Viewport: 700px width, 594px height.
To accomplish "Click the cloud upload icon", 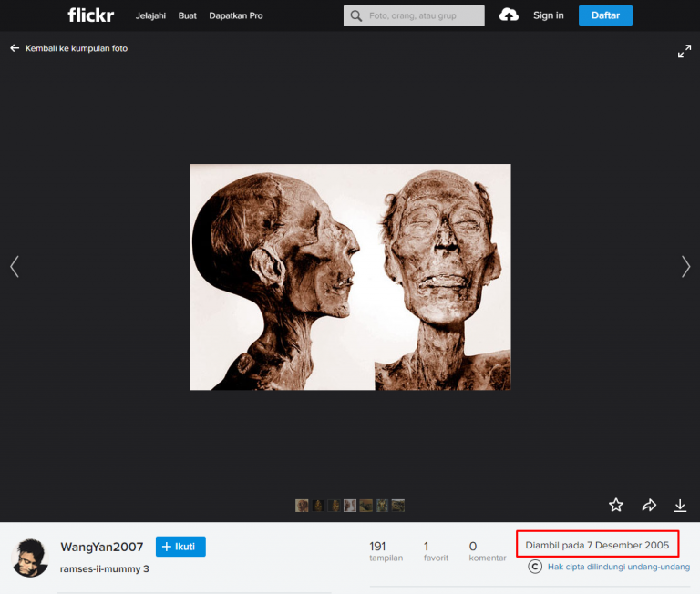I will click(509, 15).
